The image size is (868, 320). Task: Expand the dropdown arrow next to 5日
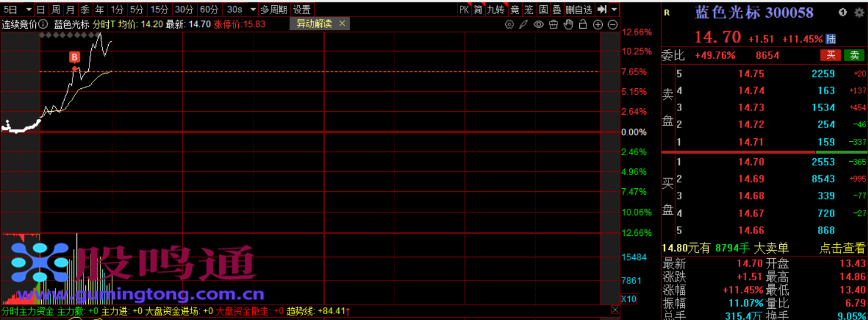(28, 9)
